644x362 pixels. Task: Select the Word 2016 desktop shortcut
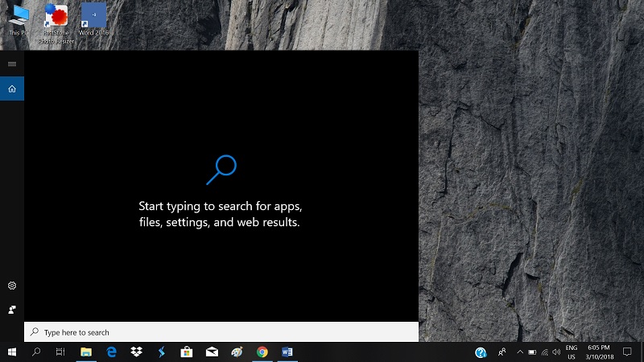pos(93,19)
